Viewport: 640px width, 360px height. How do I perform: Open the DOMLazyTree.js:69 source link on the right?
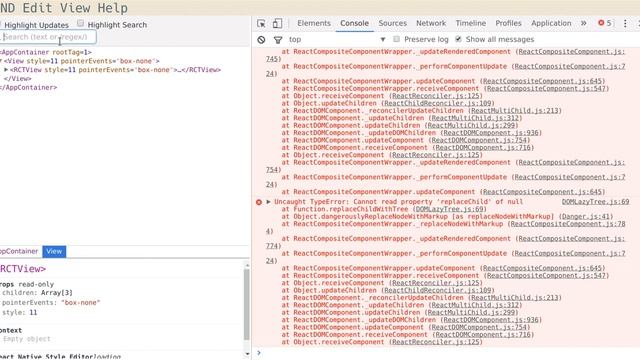[595, 202]
